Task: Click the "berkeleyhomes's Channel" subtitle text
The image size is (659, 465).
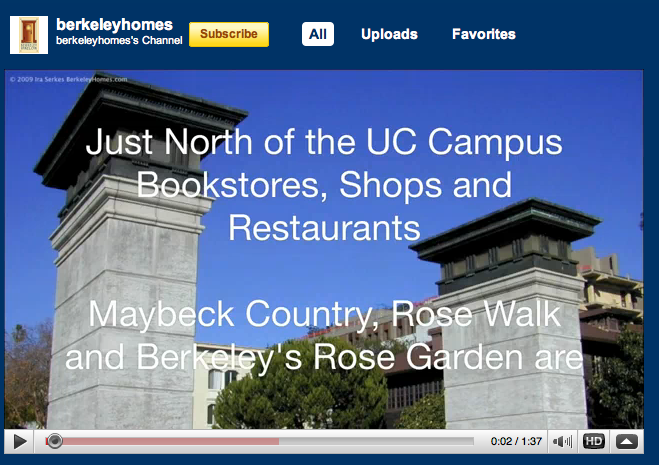Action: pyautogui.click(x=119, y=41)
